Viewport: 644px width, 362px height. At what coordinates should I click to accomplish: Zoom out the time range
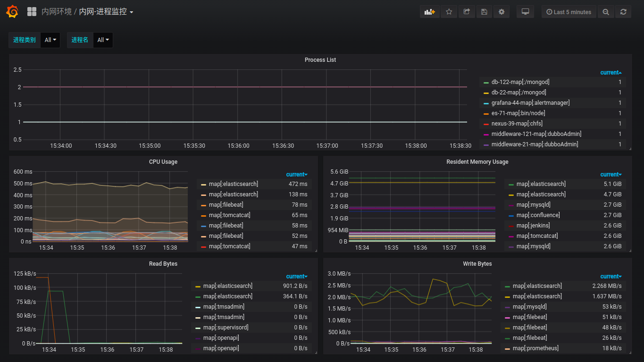(606, 12)
